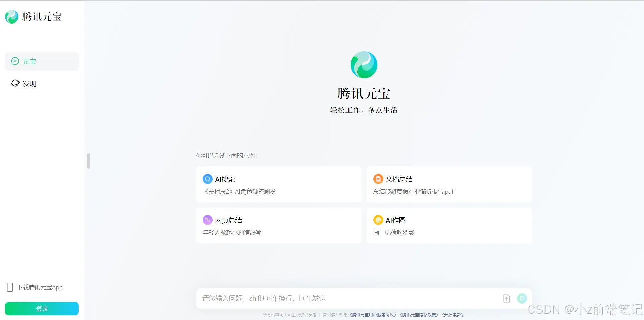Open the 元宝 chat menu item
Image resolution: width=644 pixels, height=320 pixels.
42,61
